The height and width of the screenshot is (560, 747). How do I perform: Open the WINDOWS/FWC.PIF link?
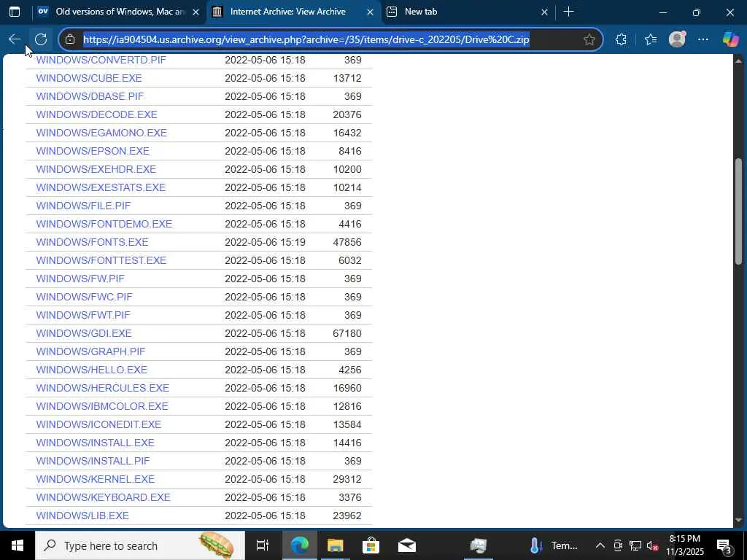click(85, 297)
